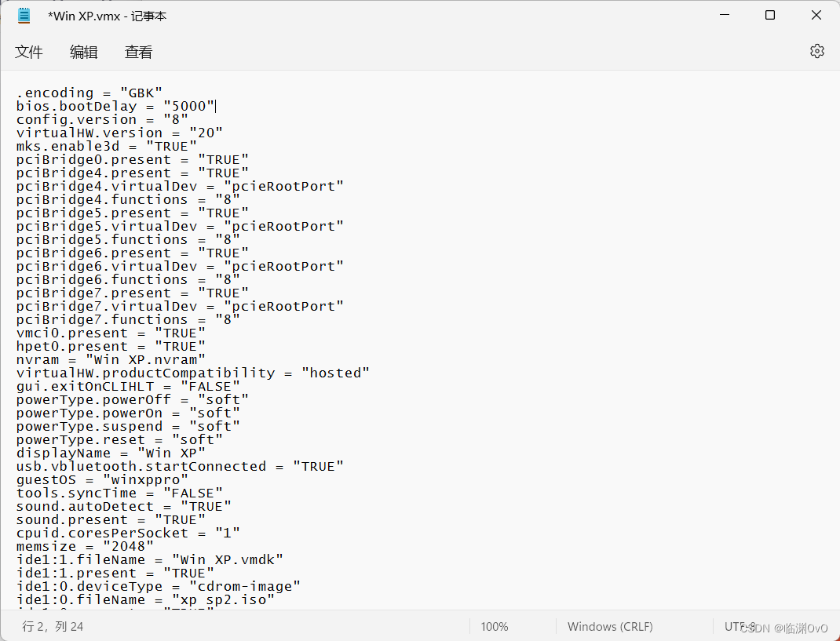Click the ide1:1.fileName line
This screenshot has height=641, width=840.
149,559
